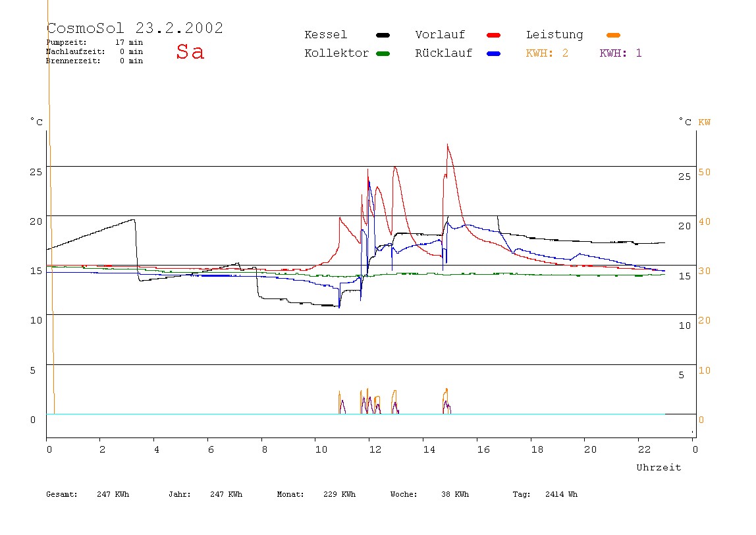Screen dimensions: 756x535
Task: Click the purple 'KWH: 1' value
Action: 620,53
